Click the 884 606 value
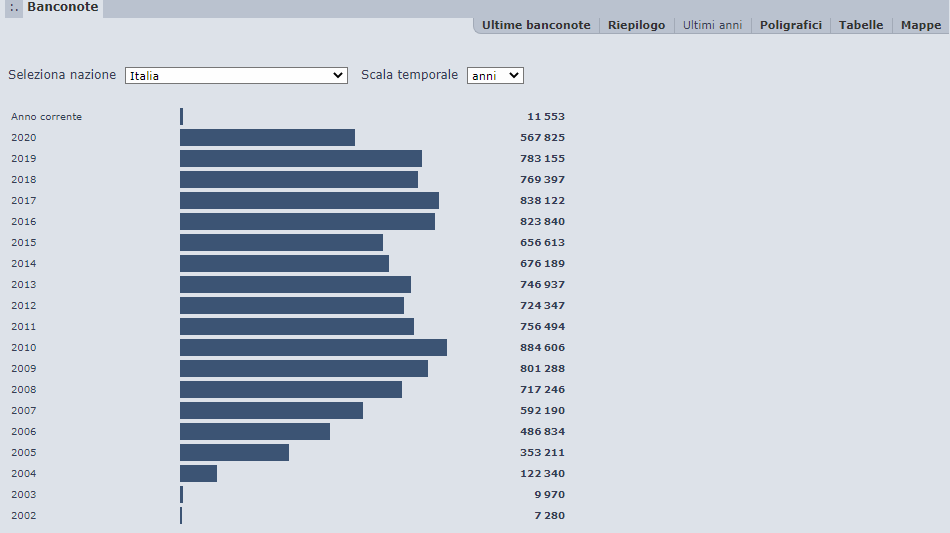Screen dimensions: 950x533 point(542,348)
